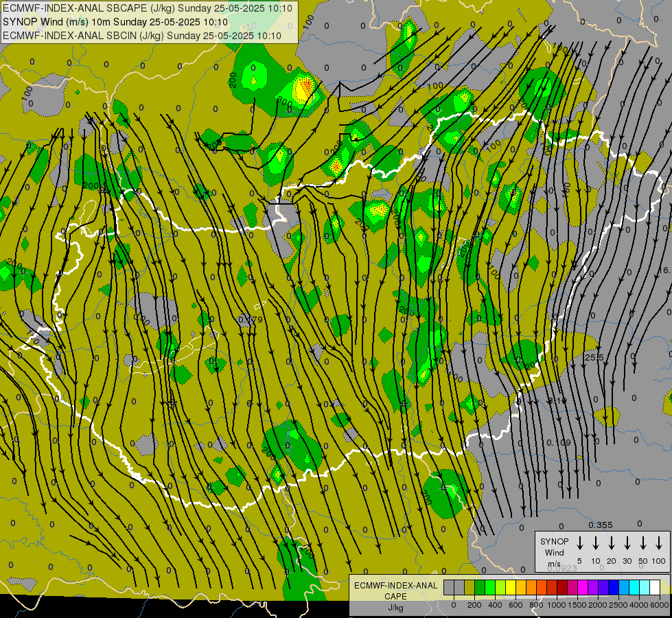672x618 pixels.
Task: Click the wind legend arrow above 10
Action: (596, 543)
